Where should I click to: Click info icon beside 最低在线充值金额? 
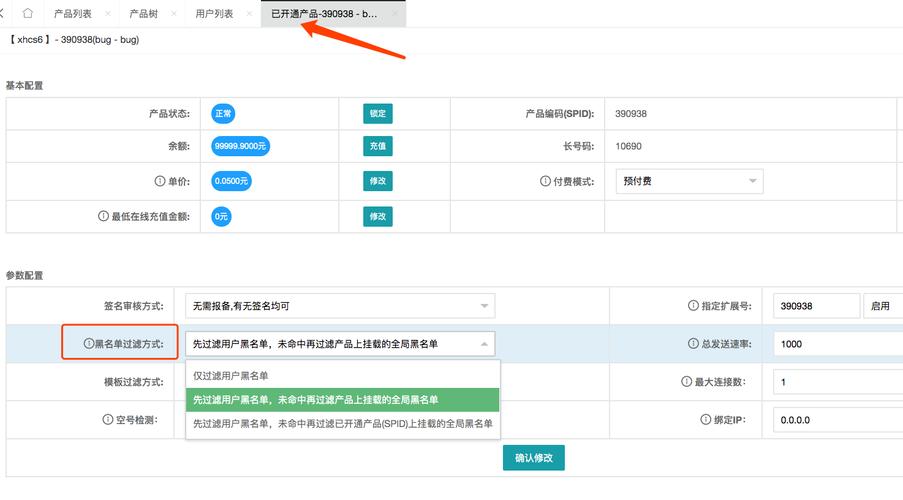[x=103, y=216]
